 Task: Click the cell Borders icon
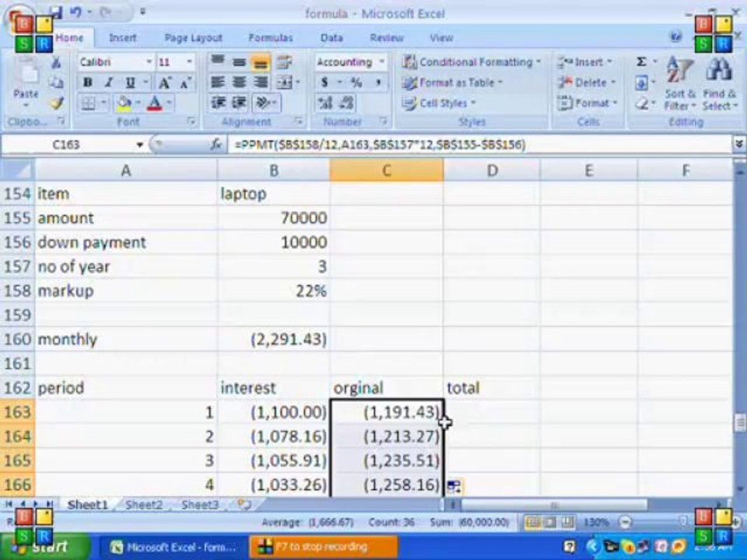[x=88, y=103]
